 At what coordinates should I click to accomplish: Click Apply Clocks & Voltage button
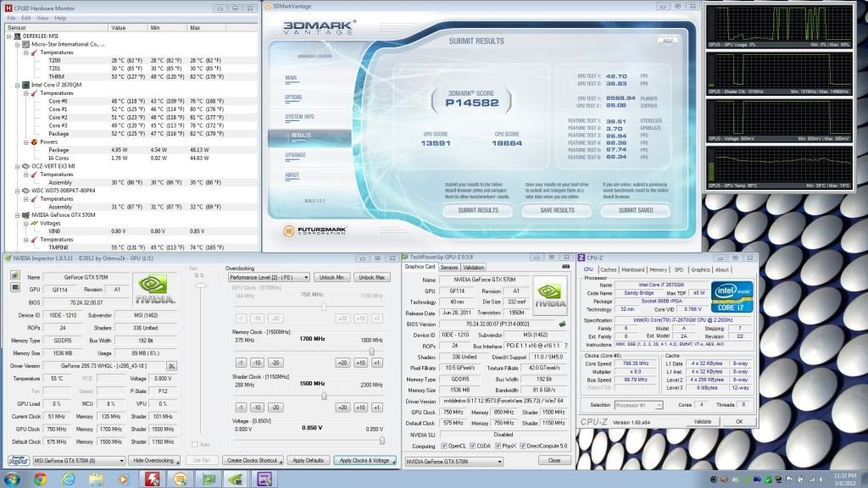(364, 460)
